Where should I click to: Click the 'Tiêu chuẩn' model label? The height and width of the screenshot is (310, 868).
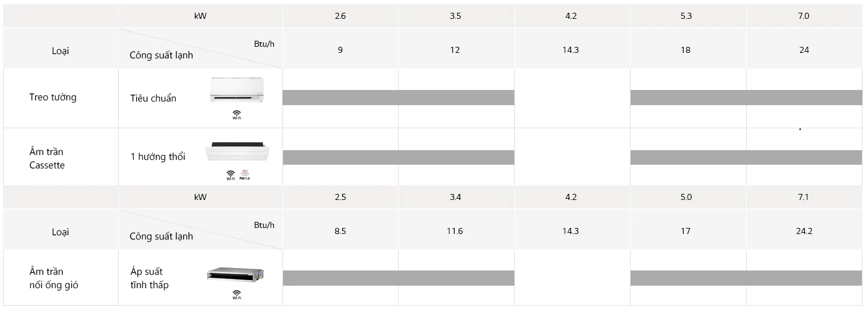153,98
